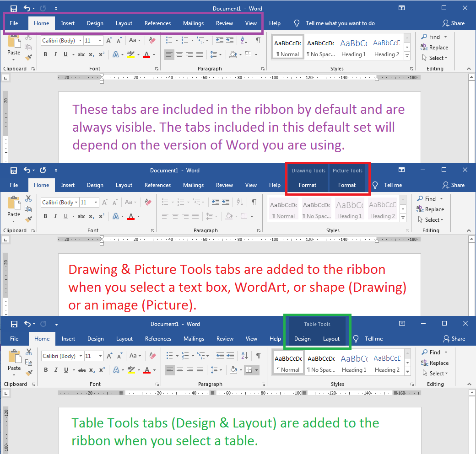The width and height of the screenshot is (476, 454).
Task: Click Cut scissors icon in bottom window
Action: tap(29, 352)
